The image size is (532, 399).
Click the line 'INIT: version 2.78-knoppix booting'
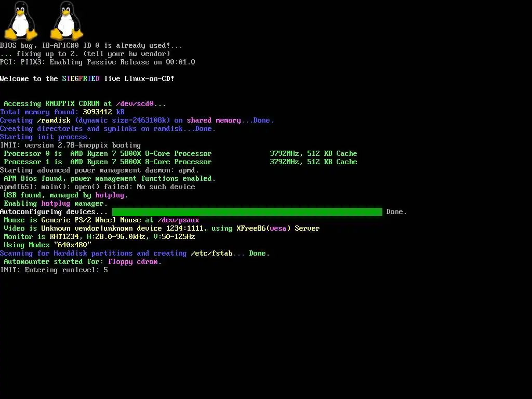[70, 145]
